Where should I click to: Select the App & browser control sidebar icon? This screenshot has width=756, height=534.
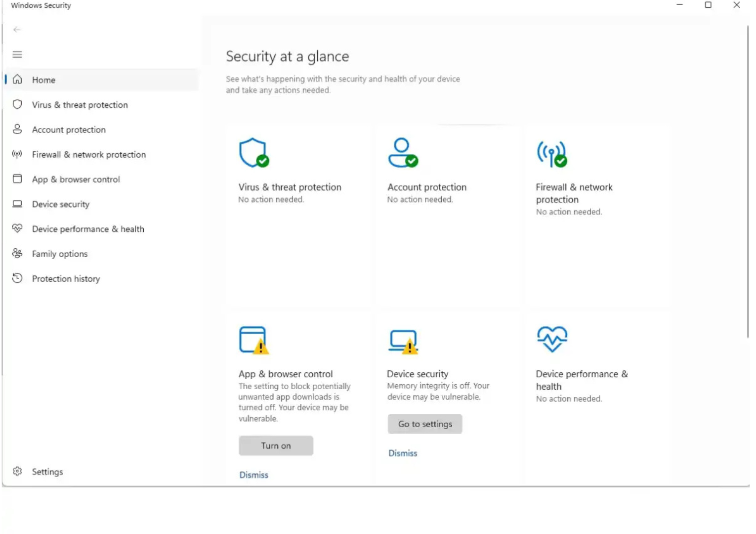(x=17, y=179)
